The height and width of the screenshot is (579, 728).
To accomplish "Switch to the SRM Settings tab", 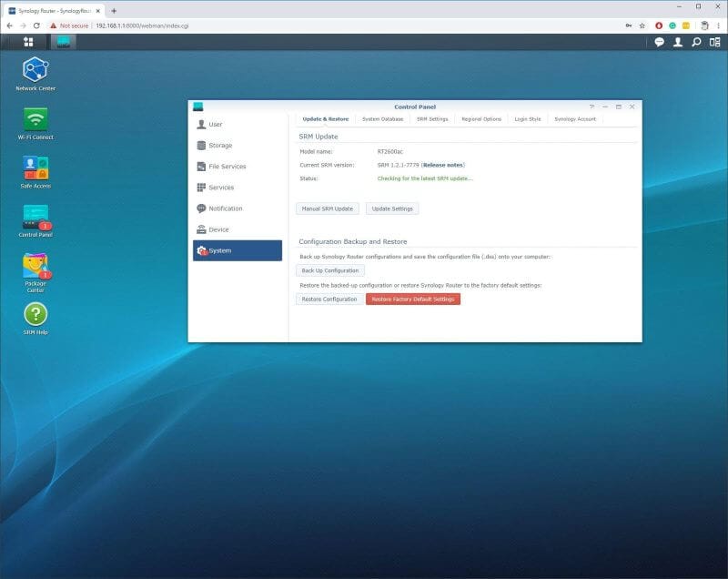I will [x=434, y=118].
